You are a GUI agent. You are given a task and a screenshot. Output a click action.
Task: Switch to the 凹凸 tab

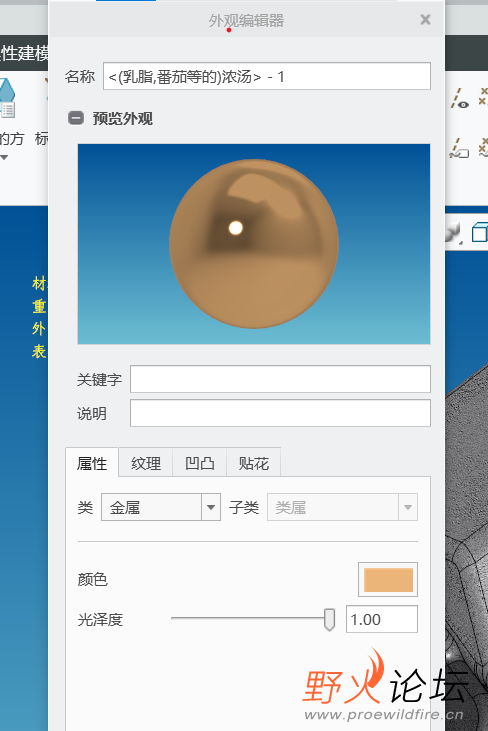[x=199, y=463]
